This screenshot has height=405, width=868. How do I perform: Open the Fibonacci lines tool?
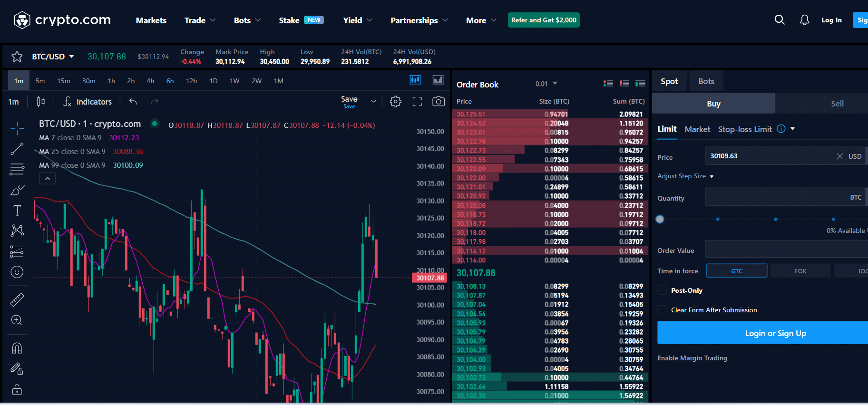click(17, 169)
